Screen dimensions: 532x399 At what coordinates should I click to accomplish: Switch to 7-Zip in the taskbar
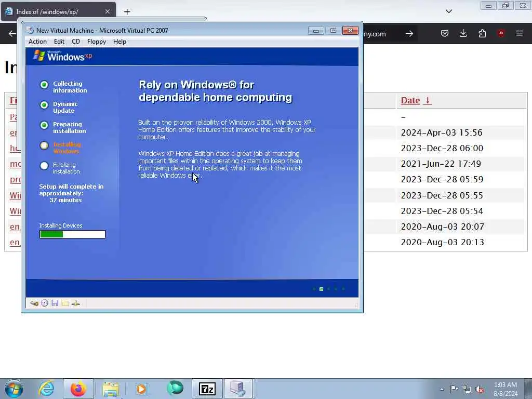207,389
